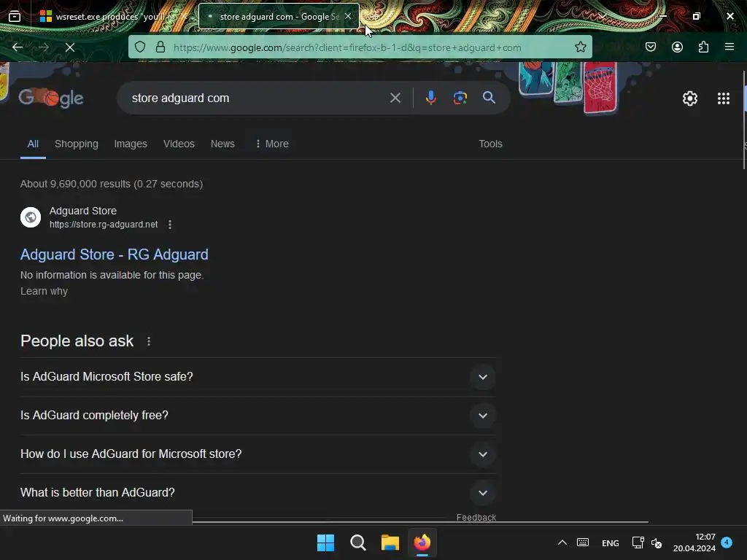Switch to the News results tab
This screenshot has width=747, height=560.
222,144
